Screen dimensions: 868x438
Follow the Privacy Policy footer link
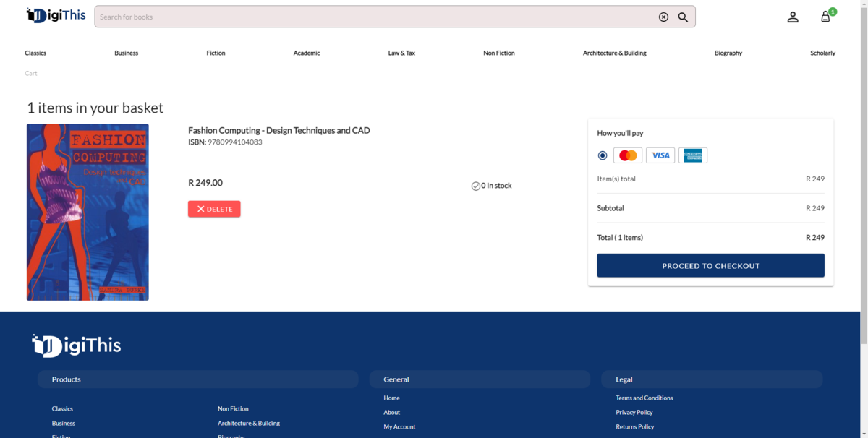[634, 413]
